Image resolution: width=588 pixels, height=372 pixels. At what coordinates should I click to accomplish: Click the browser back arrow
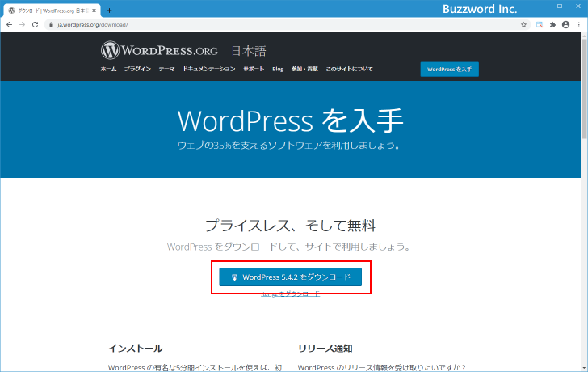(10, 25)
